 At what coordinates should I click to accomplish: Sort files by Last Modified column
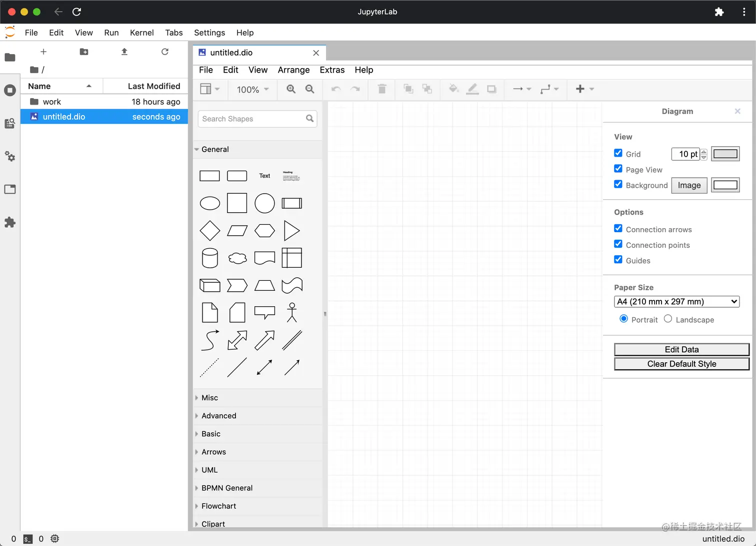[x=145, y=86]
